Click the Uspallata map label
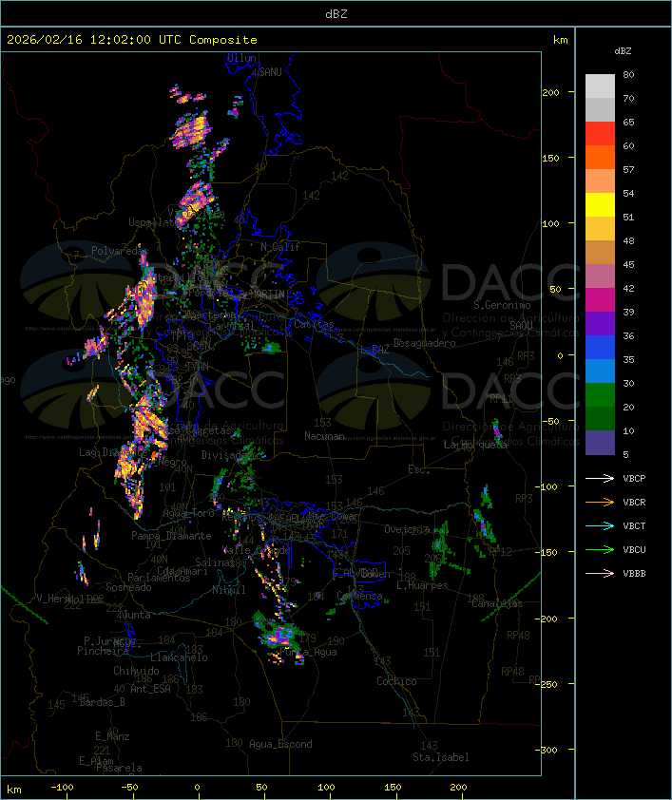This screenshot has width=672, height=800. pos(153,222)
